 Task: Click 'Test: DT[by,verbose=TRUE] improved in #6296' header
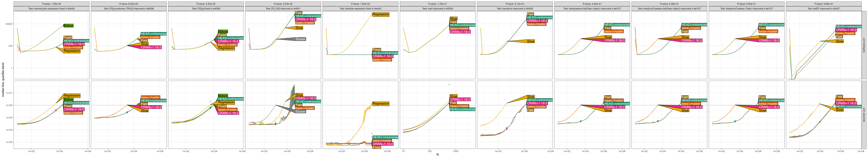[x=129, y=9]
